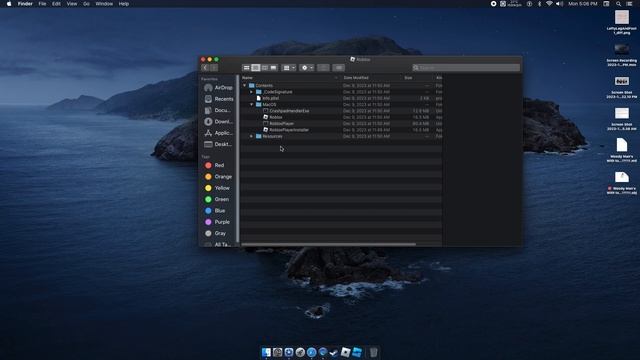Open the View menu
This screenshot has width=640, height=360.
coord(72,4)
